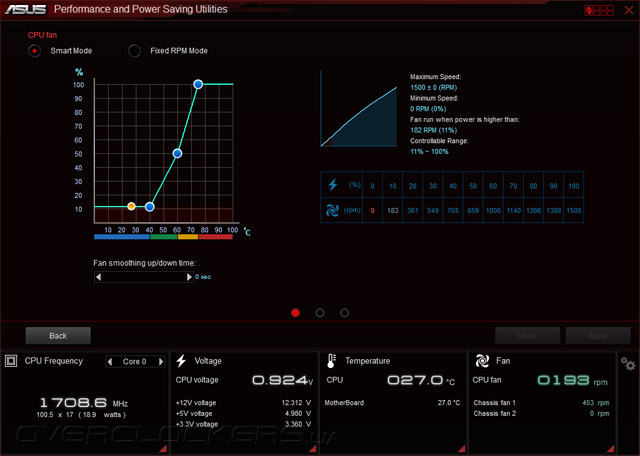Click the blue curve point at 40°C
The height and width of the screenshot is (456, 640).
150,207
